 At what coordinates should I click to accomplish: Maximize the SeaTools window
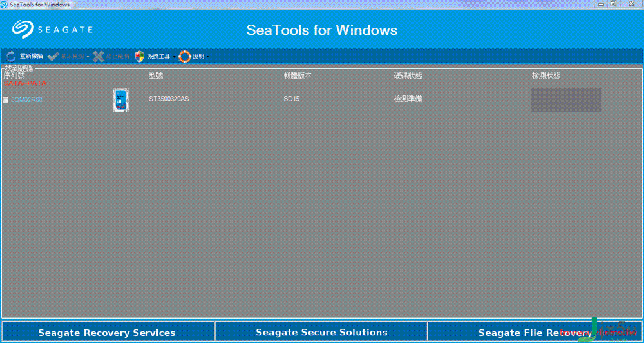point(613,4)
